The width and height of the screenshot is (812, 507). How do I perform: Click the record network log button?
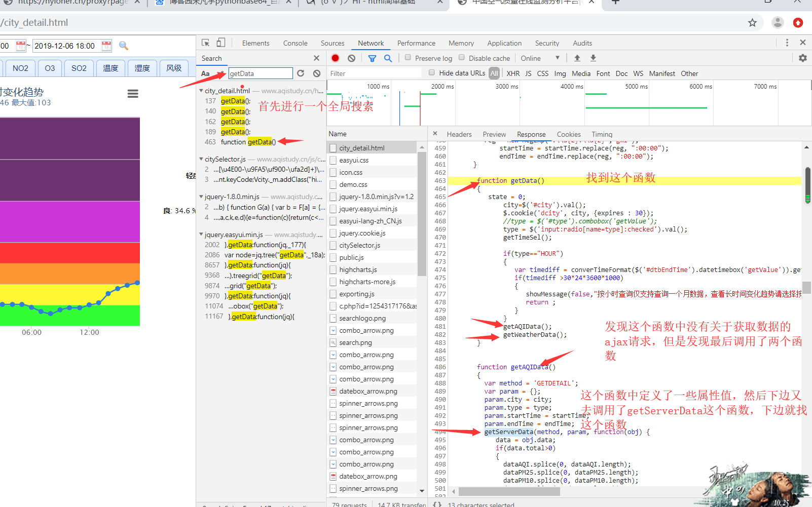335,58
